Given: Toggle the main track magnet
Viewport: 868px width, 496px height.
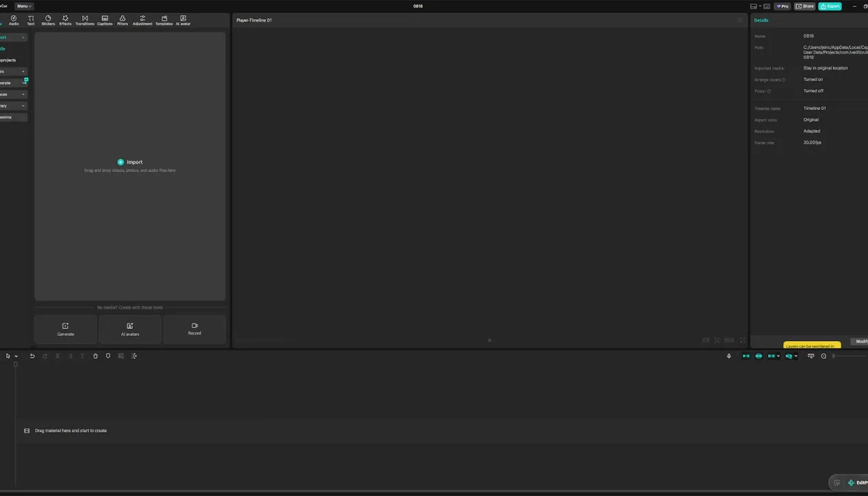Looking at the screenshot, I should pyautogui.click(x=745, y=356).
